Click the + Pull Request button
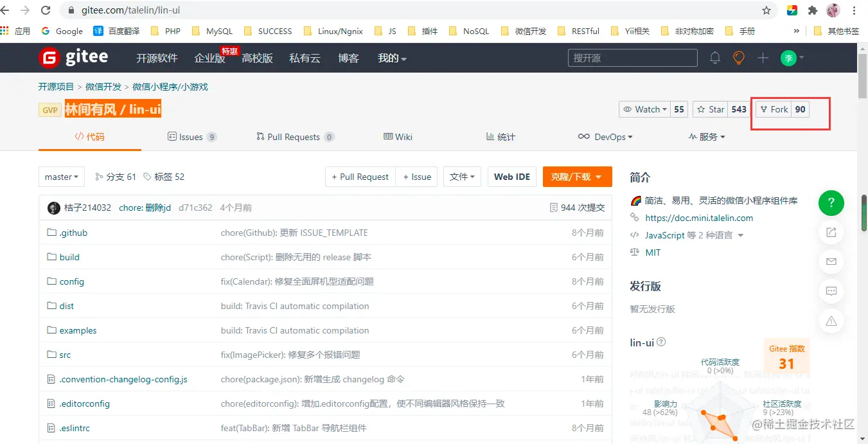 coord(360,177)
